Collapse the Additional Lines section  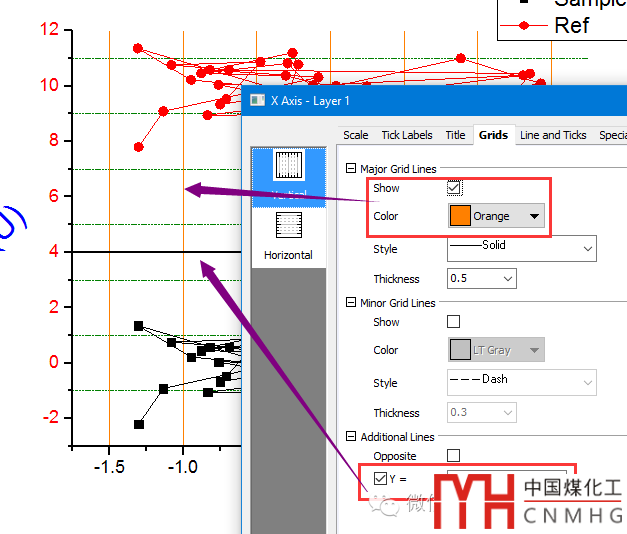tap(351, 437)
